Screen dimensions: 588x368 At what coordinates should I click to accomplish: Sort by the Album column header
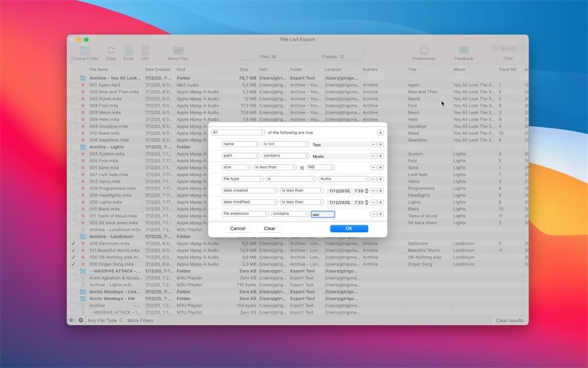click(459, 69)
